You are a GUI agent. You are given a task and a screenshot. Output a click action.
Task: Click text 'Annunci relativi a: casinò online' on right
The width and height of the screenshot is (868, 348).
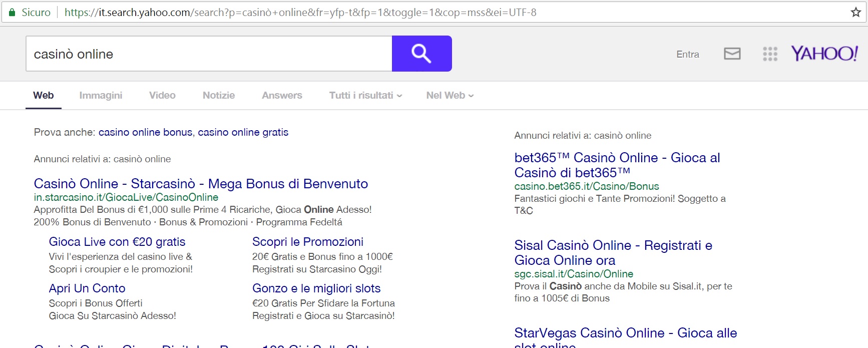pyautogui.click(x=583, y=135)
